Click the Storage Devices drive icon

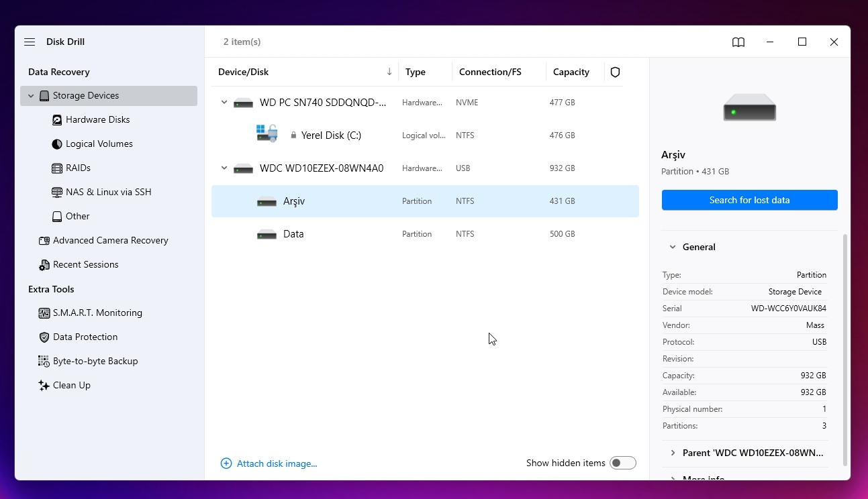44,96
